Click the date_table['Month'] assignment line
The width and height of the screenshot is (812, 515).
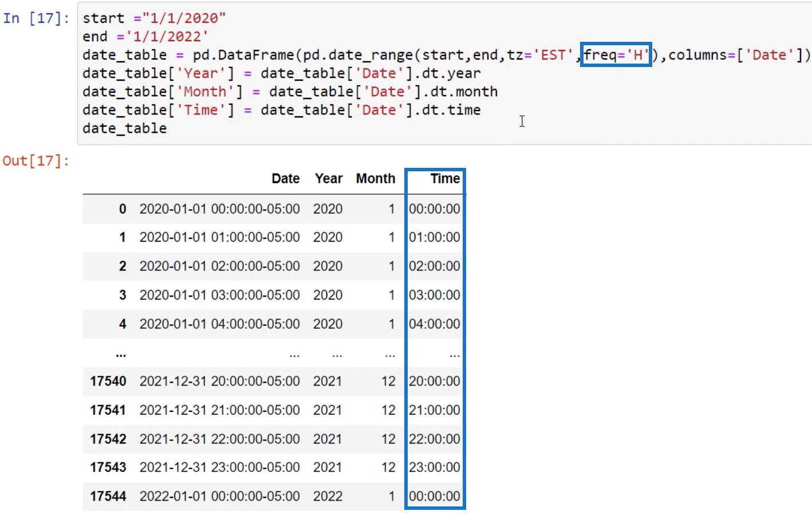[x=290, y=91]
